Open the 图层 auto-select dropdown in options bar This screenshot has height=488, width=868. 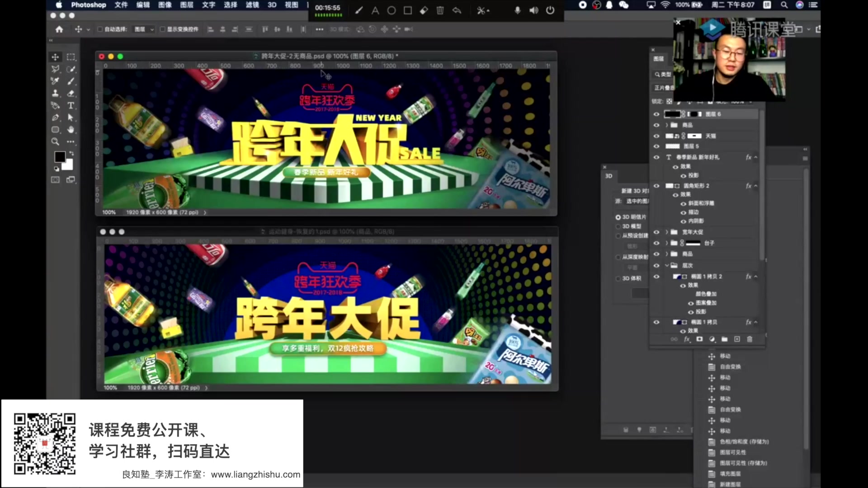144,29
